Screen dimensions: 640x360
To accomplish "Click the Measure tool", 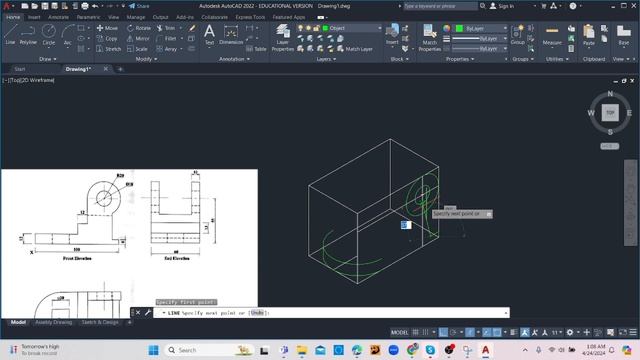I will tap(552, 35).
